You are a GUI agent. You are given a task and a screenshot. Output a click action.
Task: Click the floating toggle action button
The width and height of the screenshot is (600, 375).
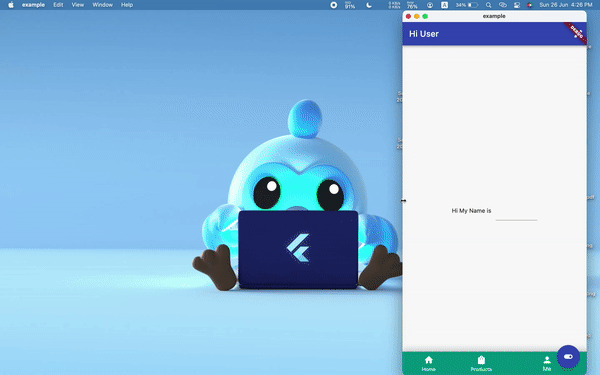(x=568, y=357)
